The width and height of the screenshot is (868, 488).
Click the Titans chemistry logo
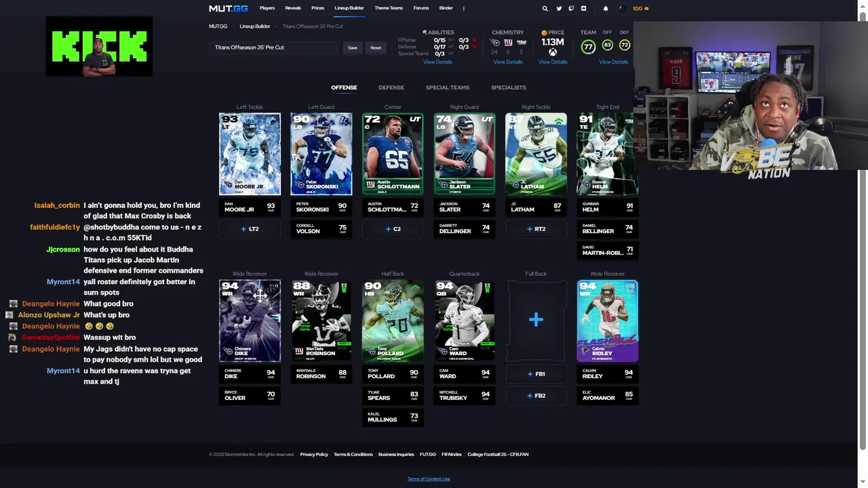[494, 42]
